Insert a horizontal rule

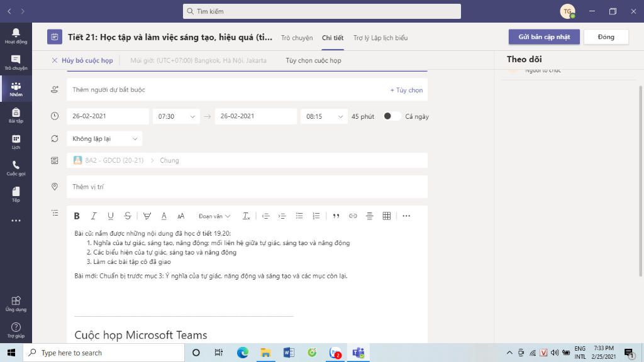click(370, 216)
